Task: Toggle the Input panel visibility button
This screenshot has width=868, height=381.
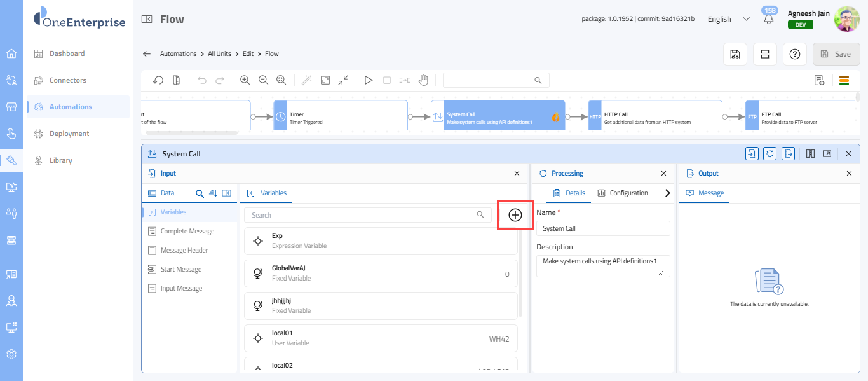Action: point(752,154)
